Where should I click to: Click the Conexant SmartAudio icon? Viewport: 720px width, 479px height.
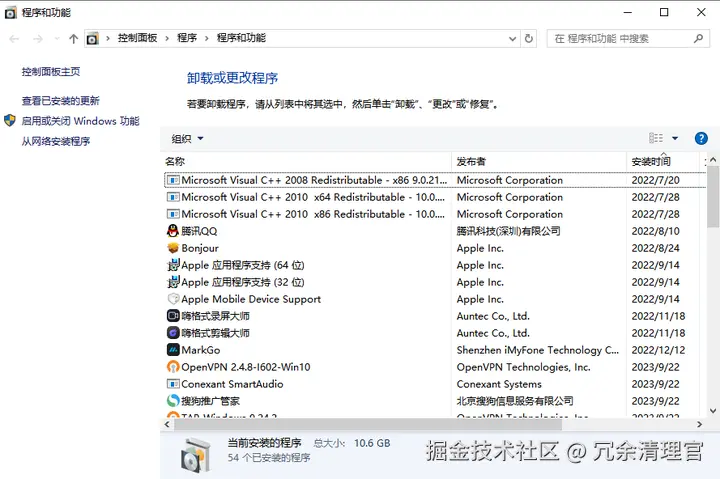pos(173,384)
